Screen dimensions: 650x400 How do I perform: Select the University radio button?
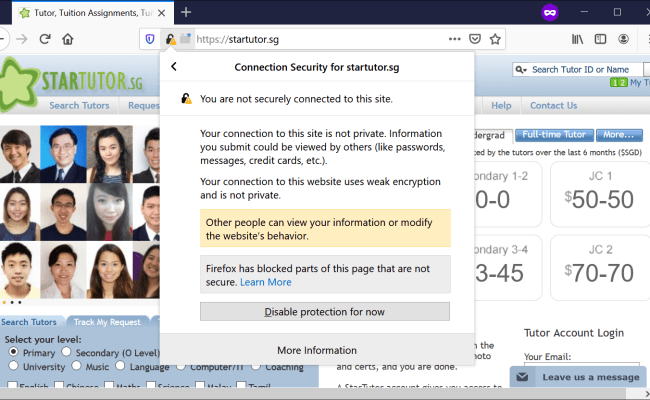[x=14, y=366]
